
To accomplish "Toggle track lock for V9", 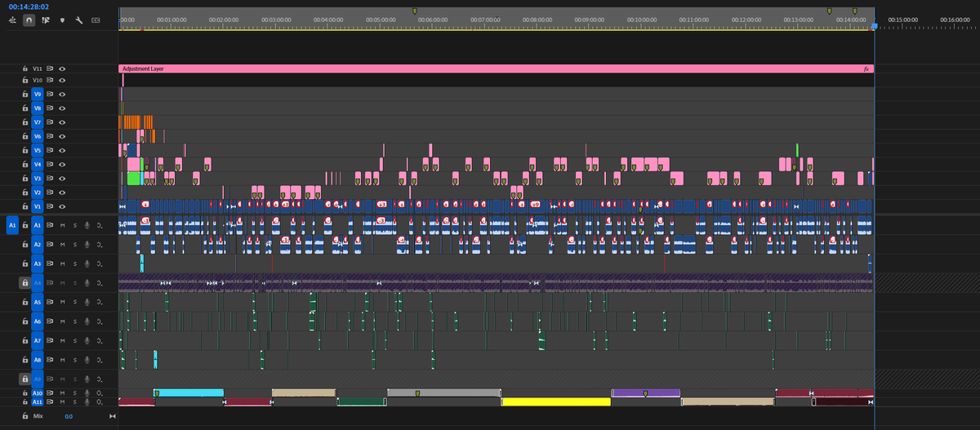I will pyautogui.click(x=25, y=95).
